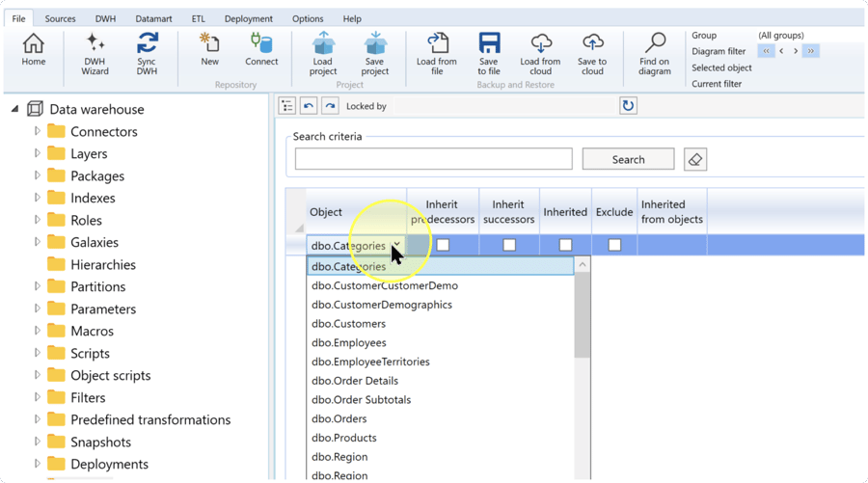This screenshot has height=483, width=868.
Task: Go to the next diagram filter
Action: tap(796, 51)
